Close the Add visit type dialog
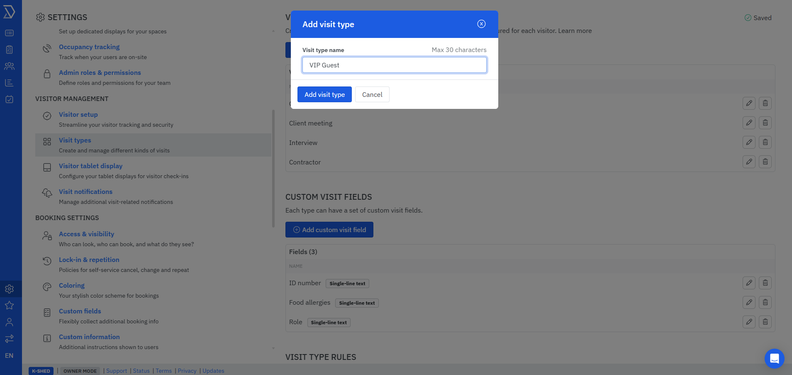Screen dimensions: 792x375 click(481, 24)
